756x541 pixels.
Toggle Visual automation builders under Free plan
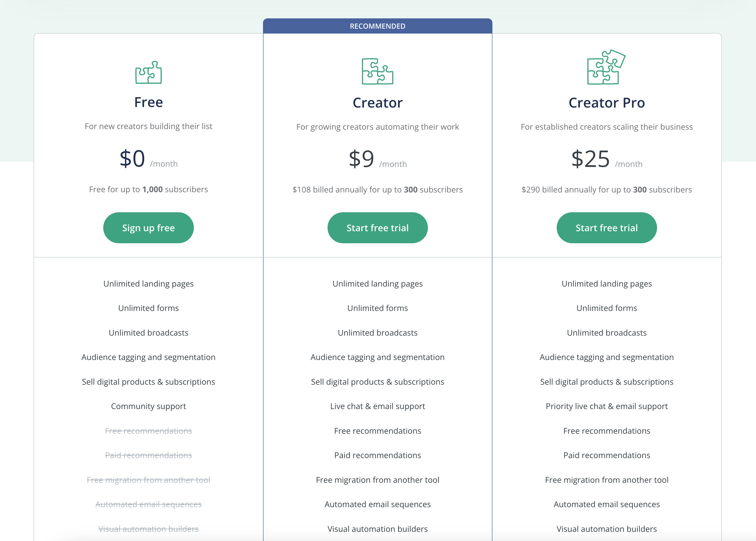tap(148, 529)
